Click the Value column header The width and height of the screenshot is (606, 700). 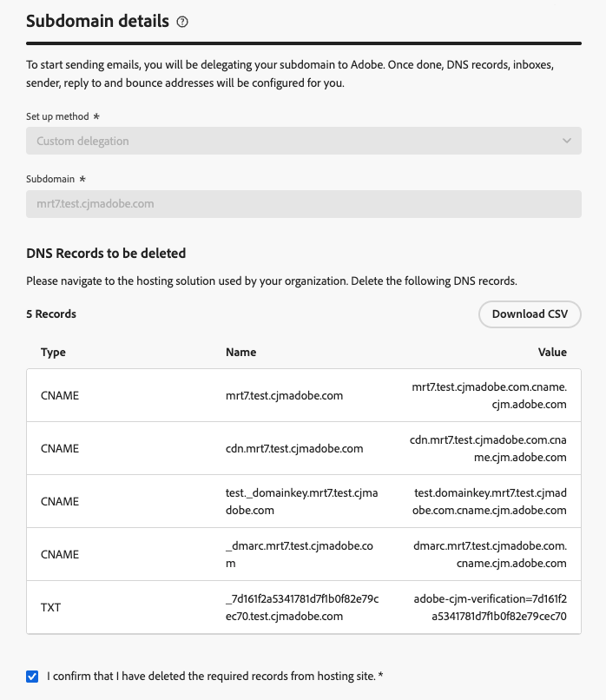tap(552, 353)
